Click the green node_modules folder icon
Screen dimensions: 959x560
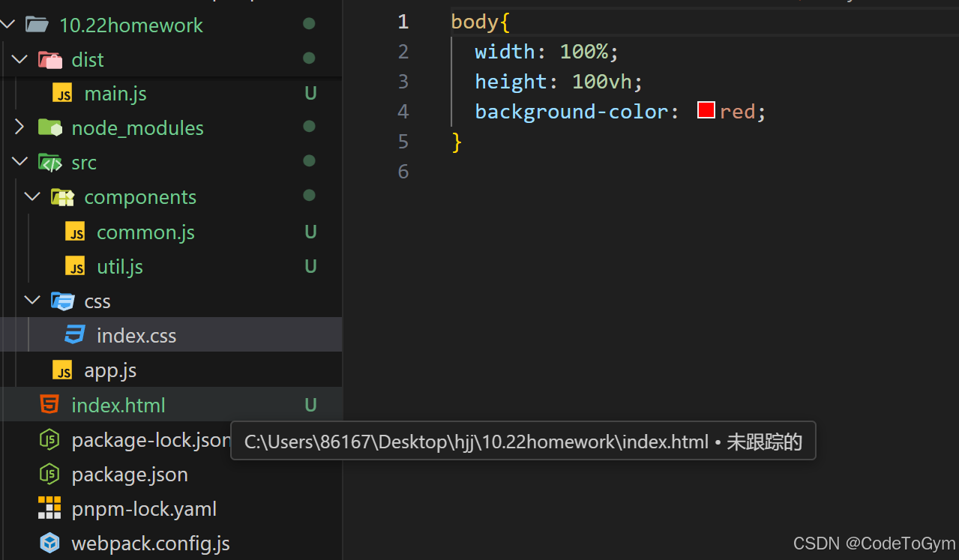click(49, 127)
